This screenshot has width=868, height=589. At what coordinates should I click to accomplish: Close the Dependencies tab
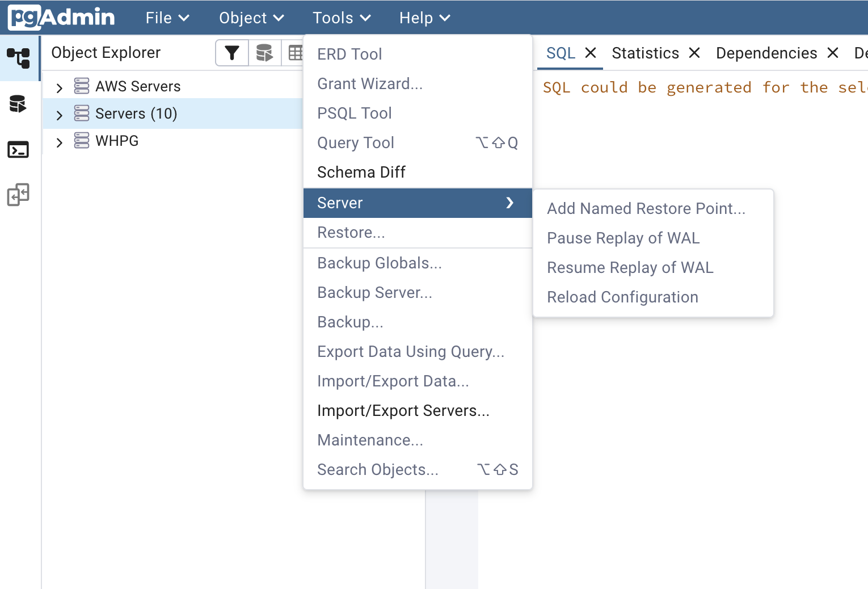(x=832, y=52)
